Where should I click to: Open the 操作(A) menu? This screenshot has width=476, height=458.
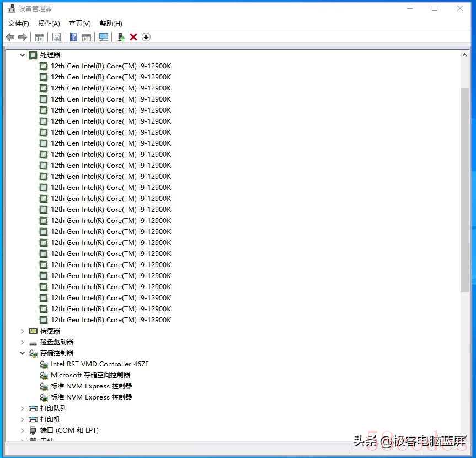point(49,24)
